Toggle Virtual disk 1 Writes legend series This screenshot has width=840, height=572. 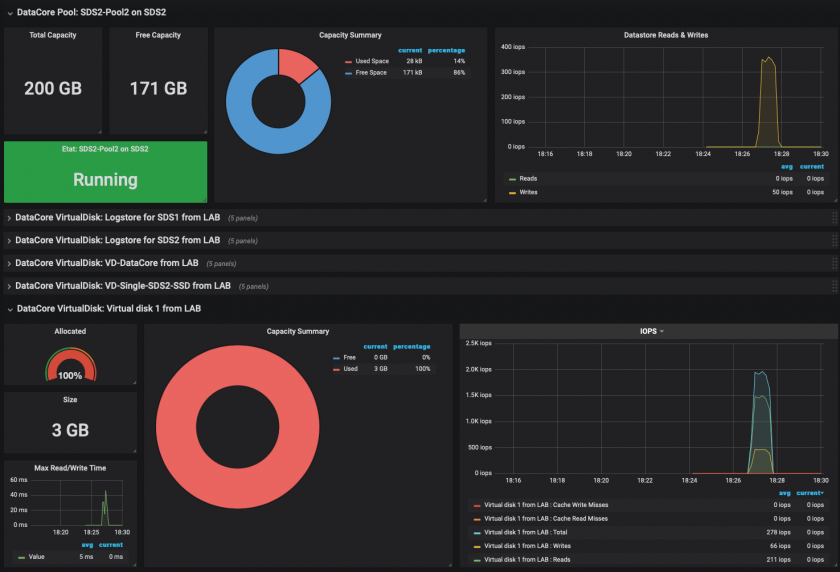(x=527, y=546)
